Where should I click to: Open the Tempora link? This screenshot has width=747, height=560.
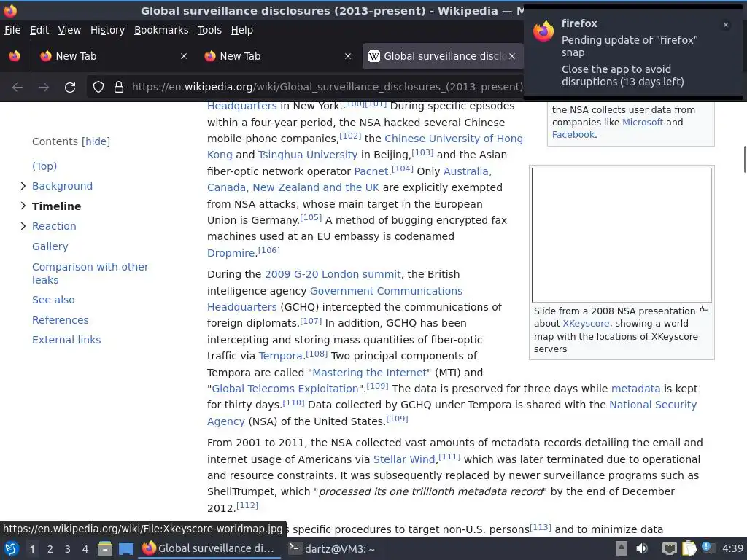pyautogui.click(x=281, y=356)
